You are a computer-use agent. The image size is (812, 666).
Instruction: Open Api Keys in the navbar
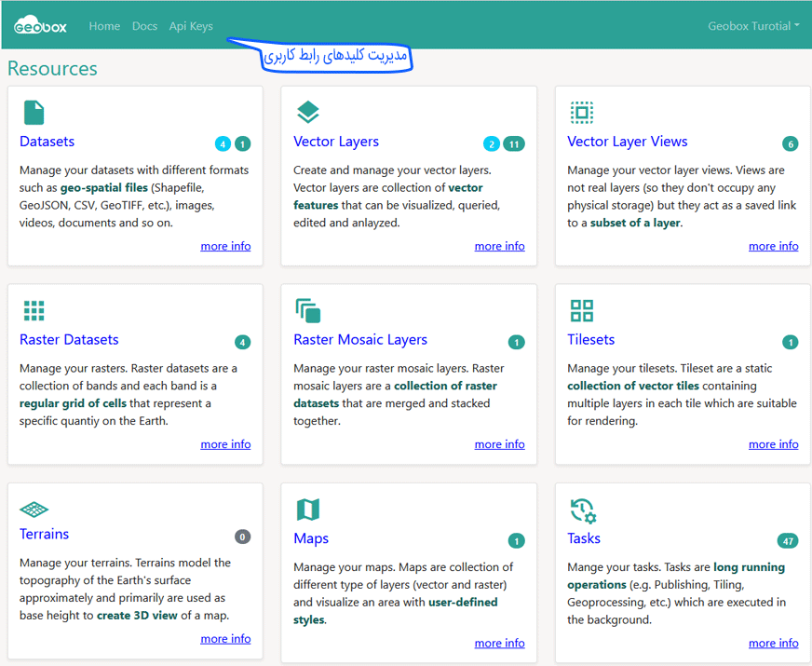(x=191, y=26)
